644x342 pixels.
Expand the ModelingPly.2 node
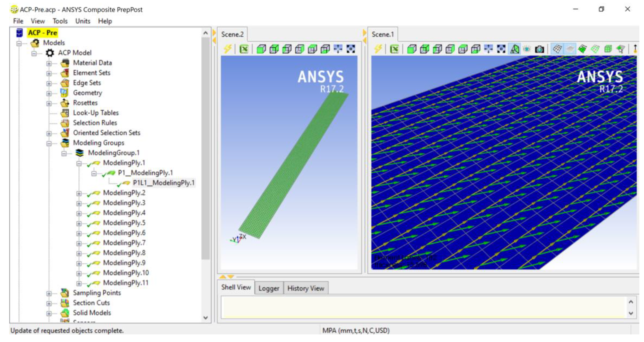pyautogui.click(x=79, y=194)
